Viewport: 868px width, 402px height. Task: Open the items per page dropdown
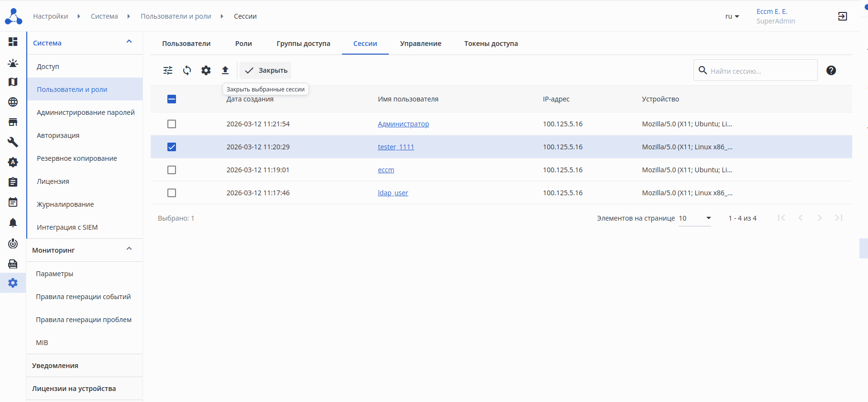point(695,218)
